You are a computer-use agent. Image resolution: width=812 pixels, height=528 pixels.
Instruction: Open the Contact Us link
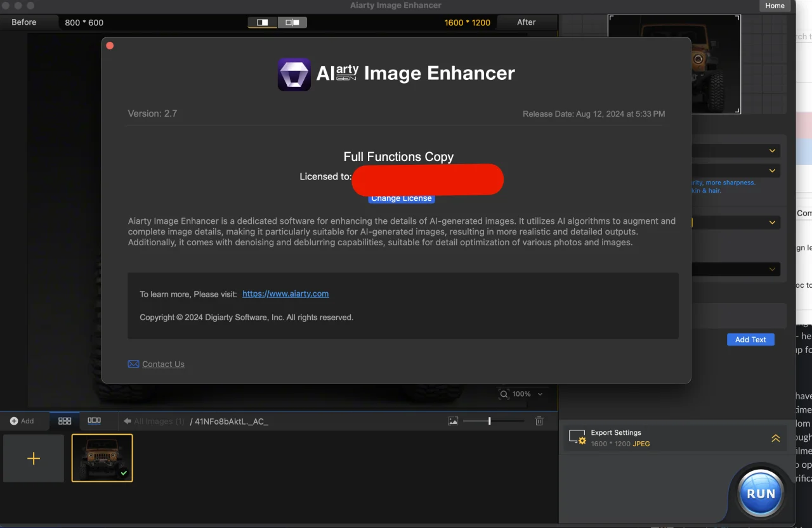coord(164,364)
